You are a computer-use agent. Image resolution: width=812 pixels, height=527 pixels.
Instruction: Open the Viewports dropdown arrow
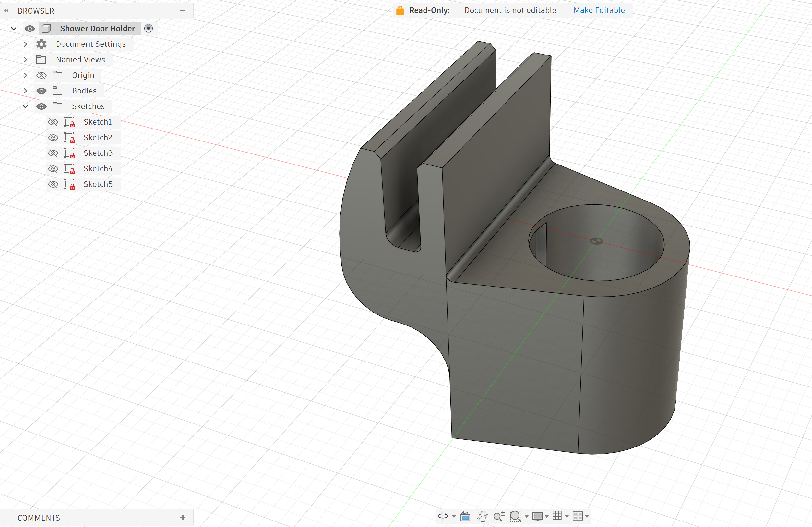coord(587,517)
